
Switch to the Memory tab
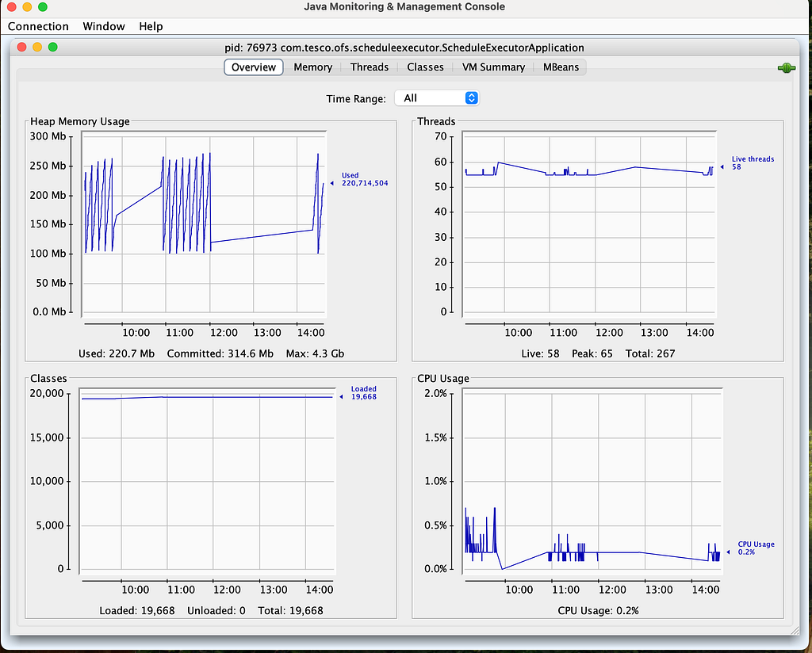[312, 67]
